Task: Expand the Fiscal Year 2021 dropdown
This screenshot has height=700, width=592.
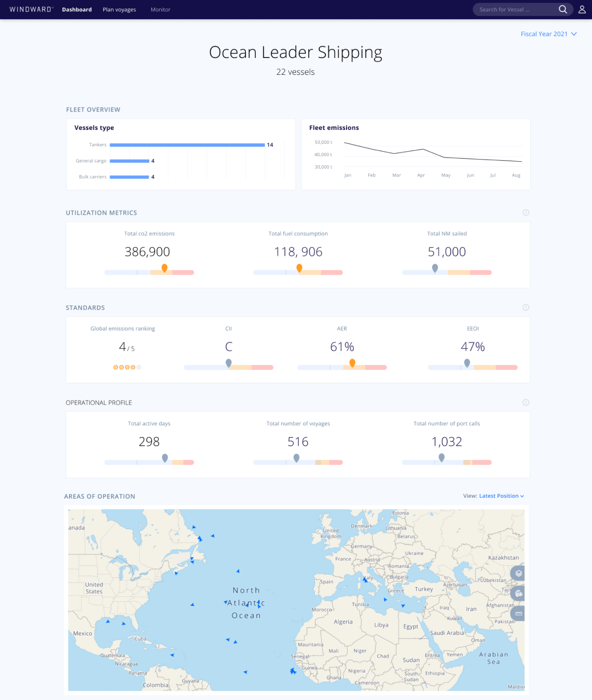Action: [548, 34]
